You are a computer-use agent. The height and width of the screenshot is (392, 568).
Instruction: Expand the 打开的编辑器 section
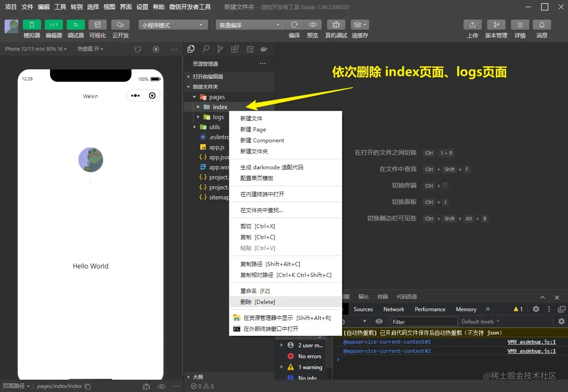[x=229, y=77]
